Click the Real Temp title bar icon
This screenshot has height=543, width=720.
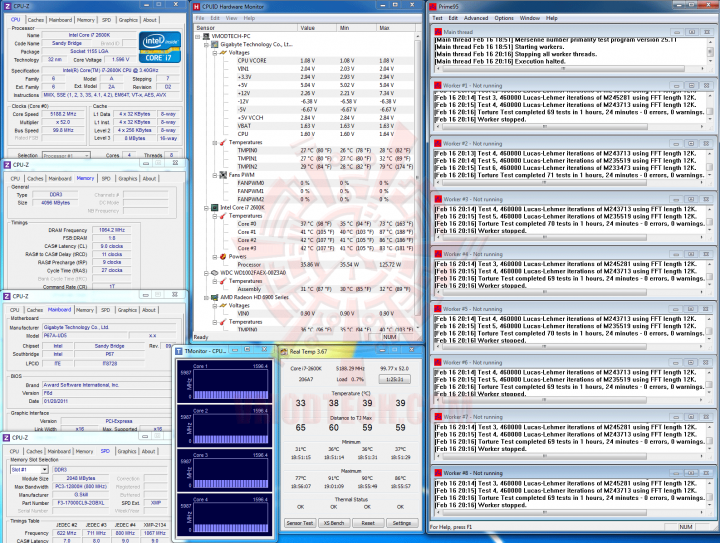click(284, 352)
